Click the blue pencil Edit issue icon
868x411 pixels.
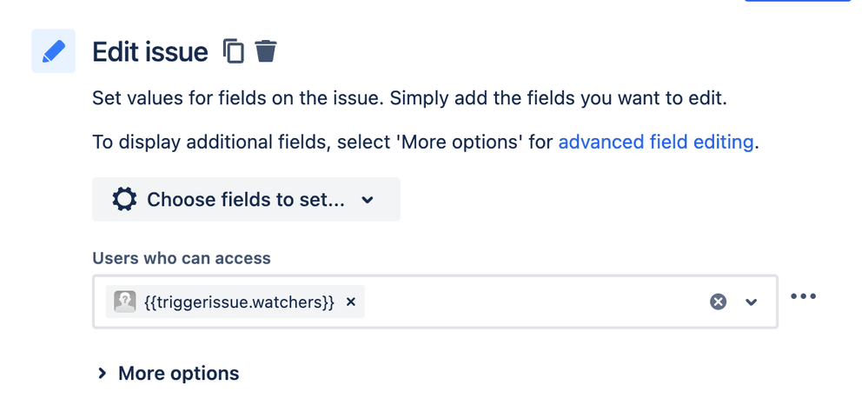tap(53, 51)
